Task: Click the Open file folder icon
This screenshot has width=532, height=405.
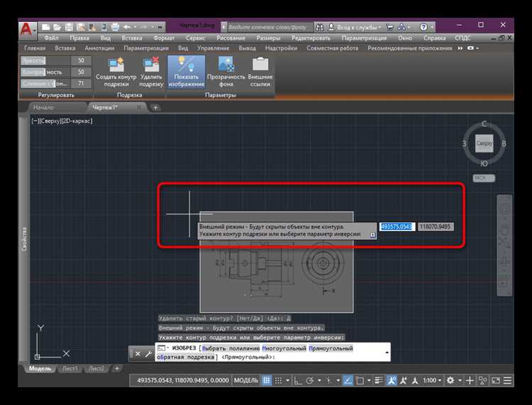Action: click(x=57, y=27)
